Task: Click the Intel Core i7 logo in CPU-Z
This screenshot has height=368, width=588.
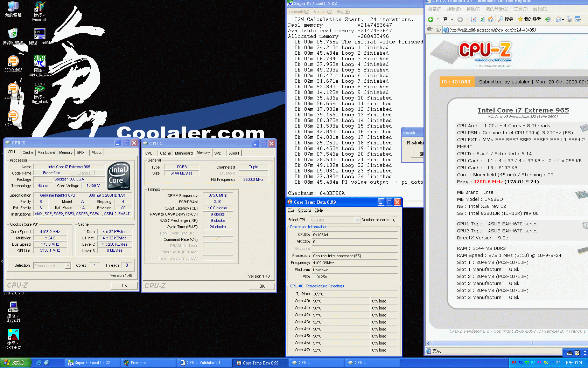Action: click(119, 176)
